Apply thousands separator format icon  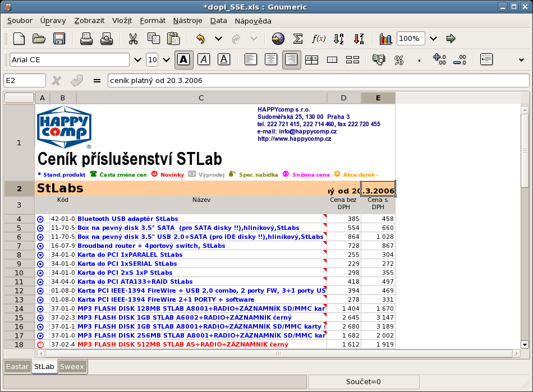point(419,61)
